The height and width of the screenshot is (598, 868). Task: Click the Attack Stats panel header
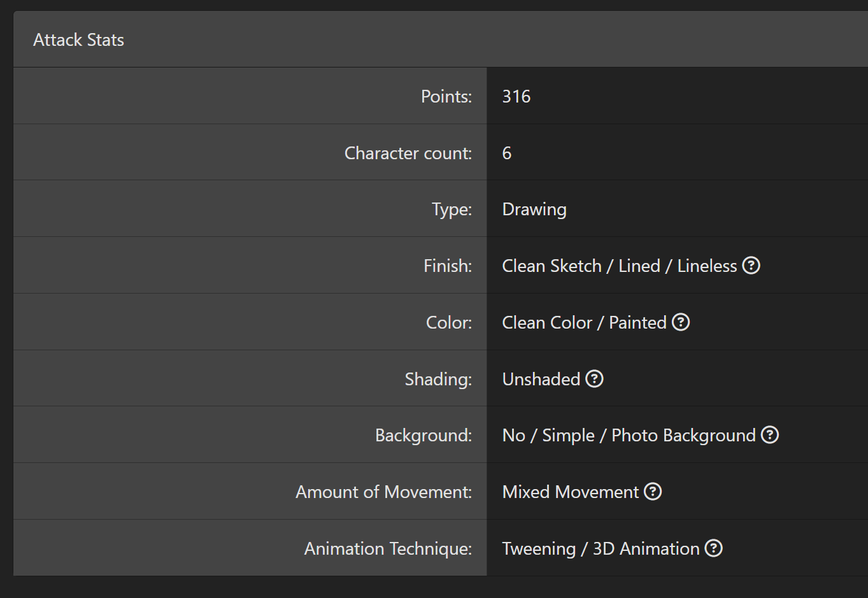441,39
